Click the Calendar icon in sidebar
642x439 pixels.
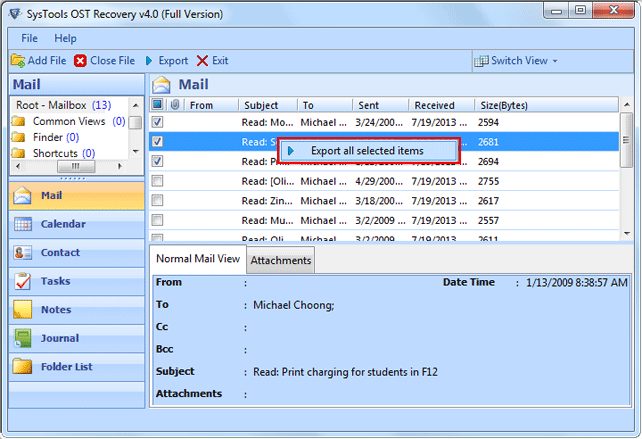(x=23, y=224)
